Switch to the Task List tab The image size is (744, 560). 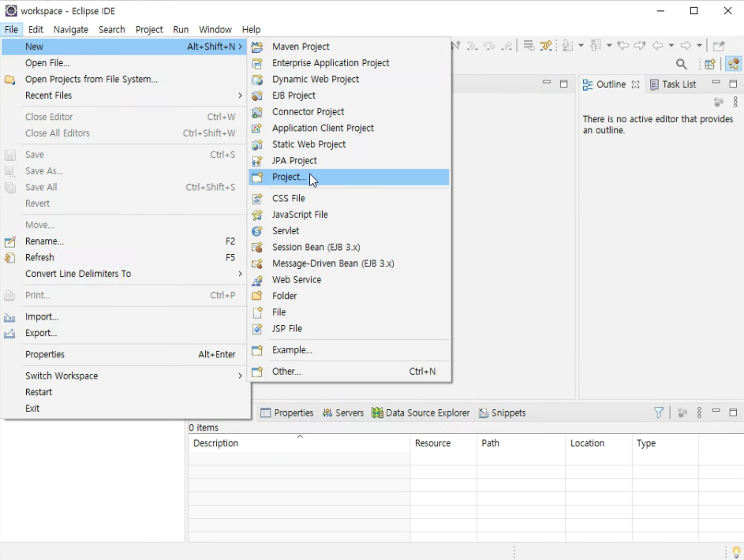(x=673, y=84)
